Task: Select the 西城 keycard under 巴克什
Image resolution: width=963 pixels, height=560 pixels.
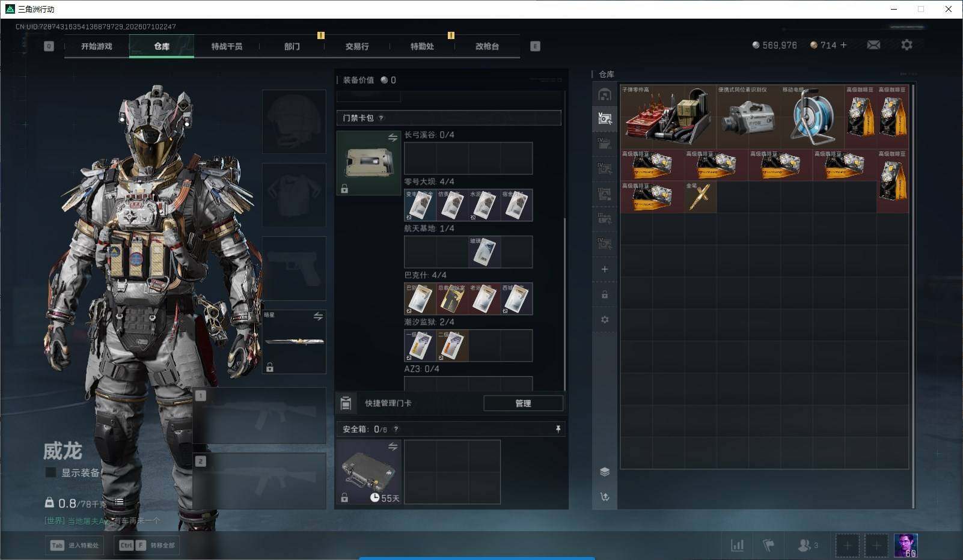Action: click(516, 299)
